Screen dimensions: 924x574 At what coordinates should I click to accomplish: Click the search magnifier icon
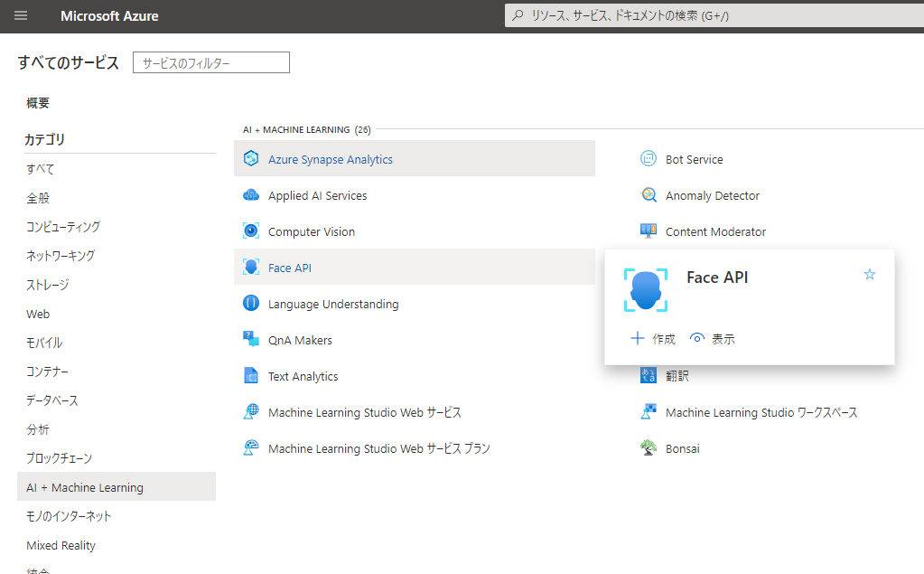[518, 15]
